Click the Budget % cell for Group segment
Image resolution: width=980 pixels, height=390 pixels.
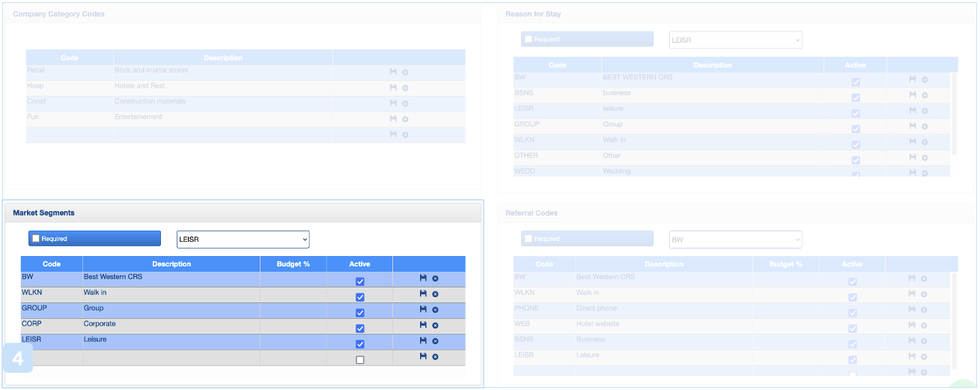tap(293, 308)
